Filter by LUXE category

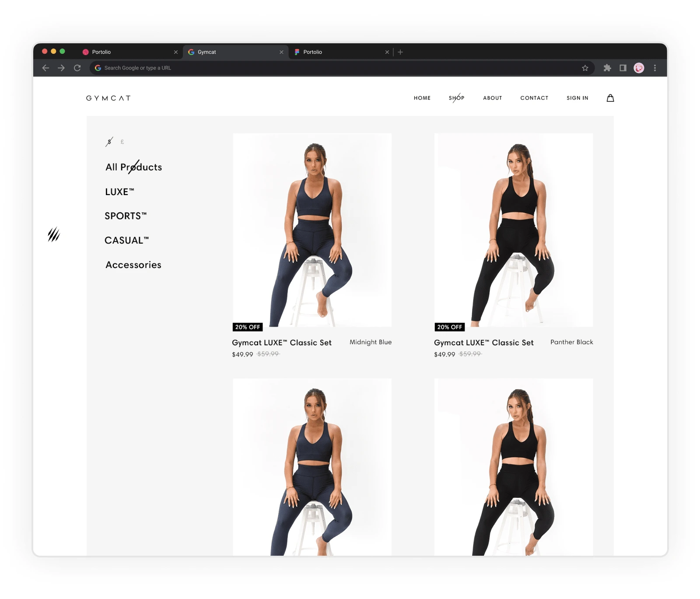[x=119, y=192]
